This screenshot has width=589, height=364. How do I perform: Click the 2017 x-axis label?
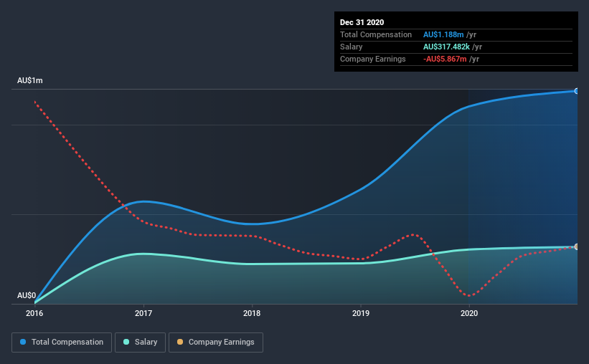[x=143, y=313]
